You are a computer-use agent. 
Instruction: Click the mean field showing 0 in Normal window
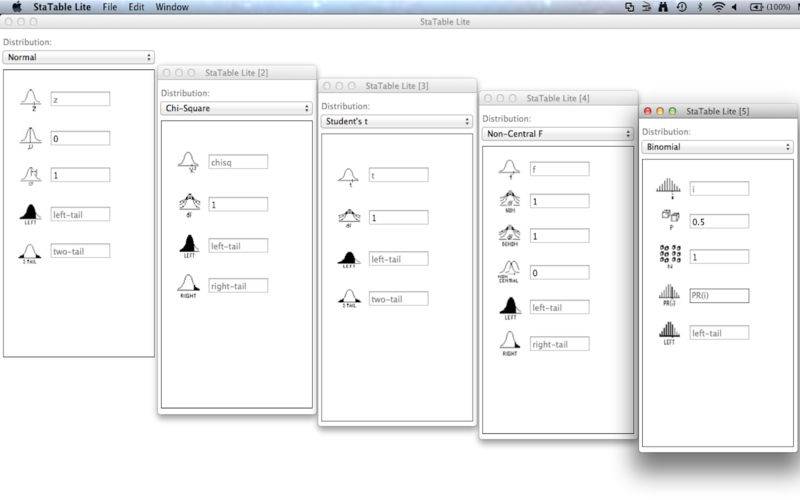80,138
